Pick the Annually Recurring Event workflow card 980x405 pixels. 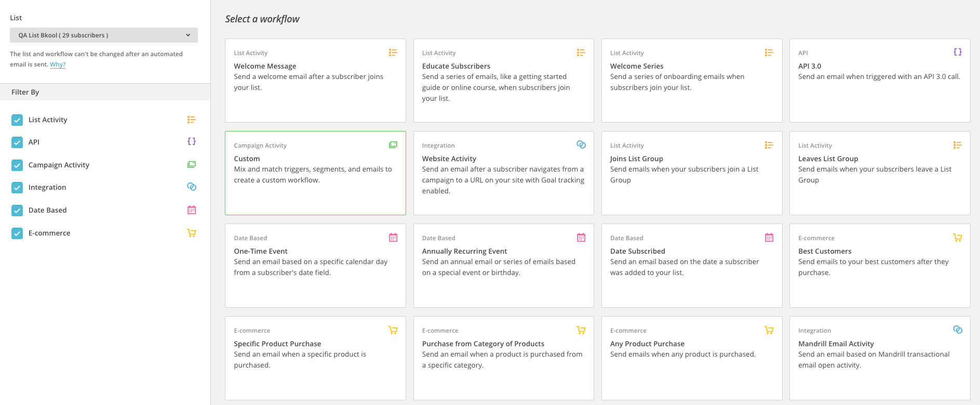tap(503, 266)
